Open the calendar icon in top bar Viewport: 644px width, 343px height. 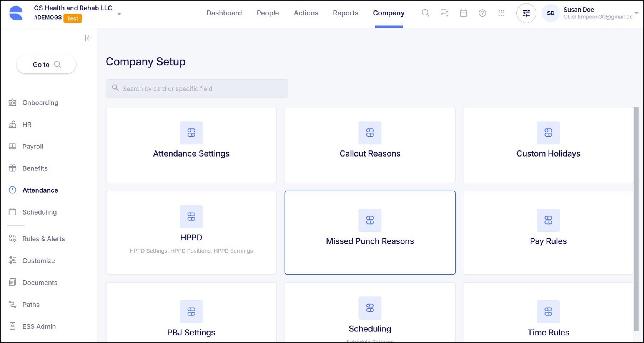(463, 13)
